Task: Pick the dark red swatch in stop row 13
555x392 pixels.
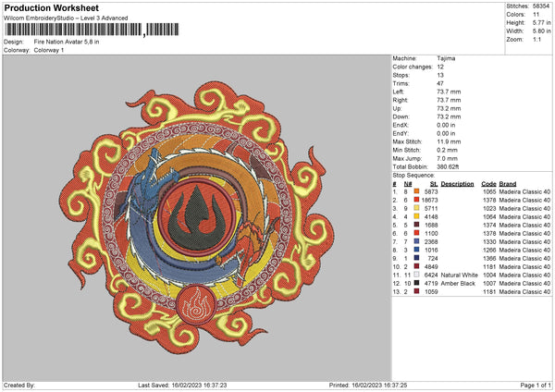Action: coord(416,291)
